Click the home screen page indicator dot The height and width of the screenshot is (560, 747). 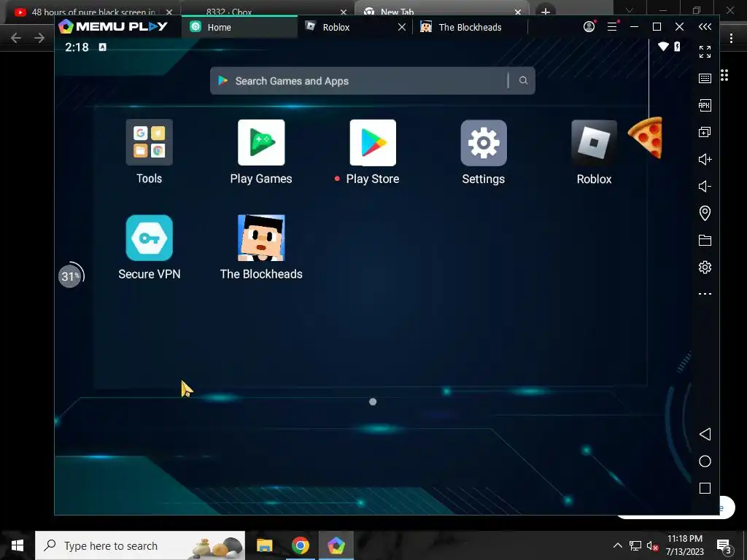point(373,402)
